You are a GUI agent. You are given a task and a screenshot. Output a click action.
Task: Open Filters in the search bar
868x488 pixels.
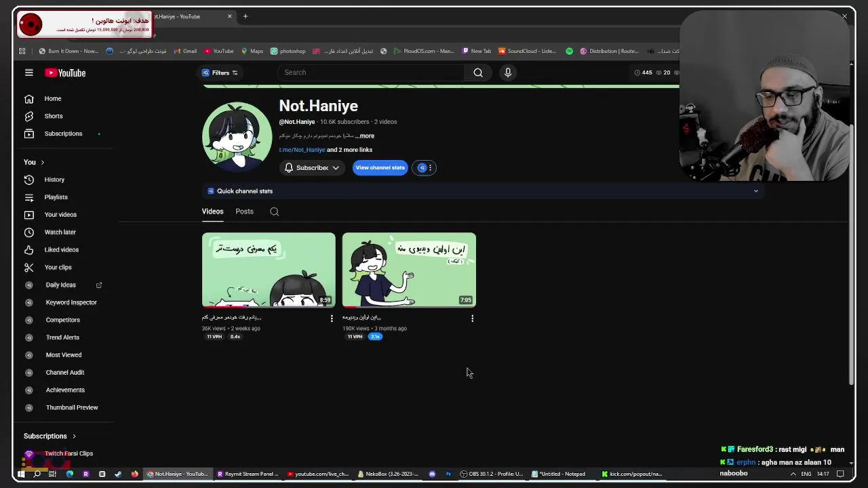(x=220, y=73)
